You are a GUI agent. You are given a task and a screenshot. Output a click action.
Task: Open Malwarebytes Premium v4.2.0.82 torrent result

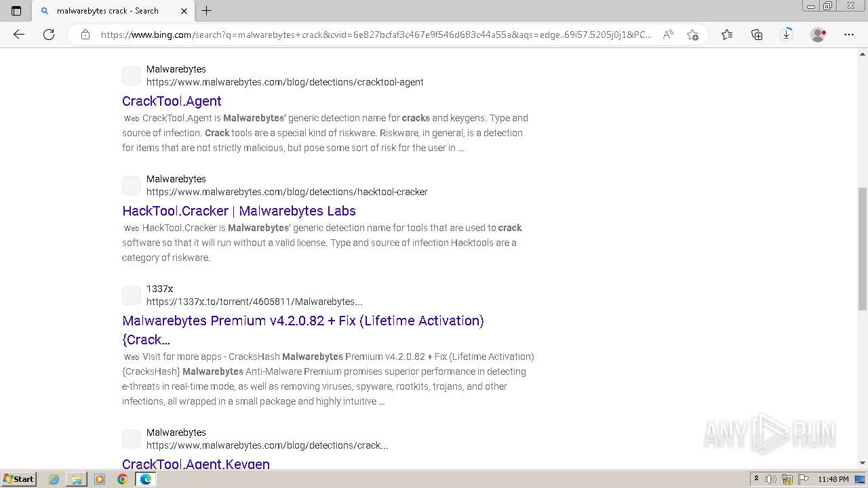click(x=303, y=330)
